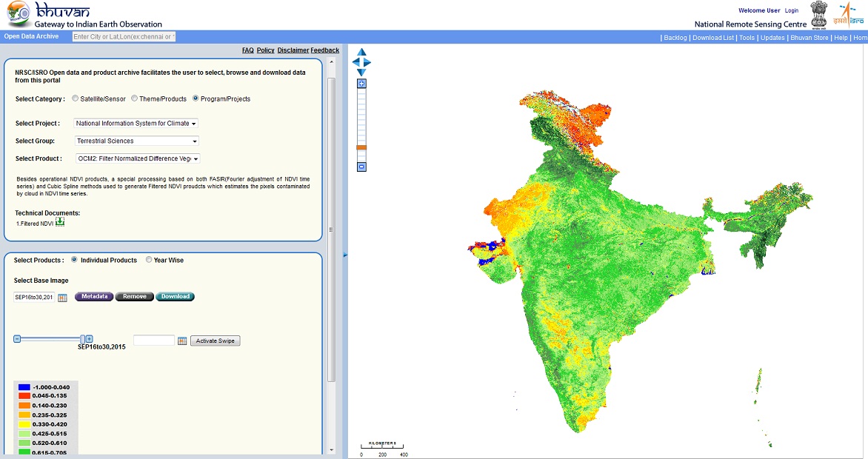
Task: Open the swipe image calendar picker
Action: click(x=182, y=341)
